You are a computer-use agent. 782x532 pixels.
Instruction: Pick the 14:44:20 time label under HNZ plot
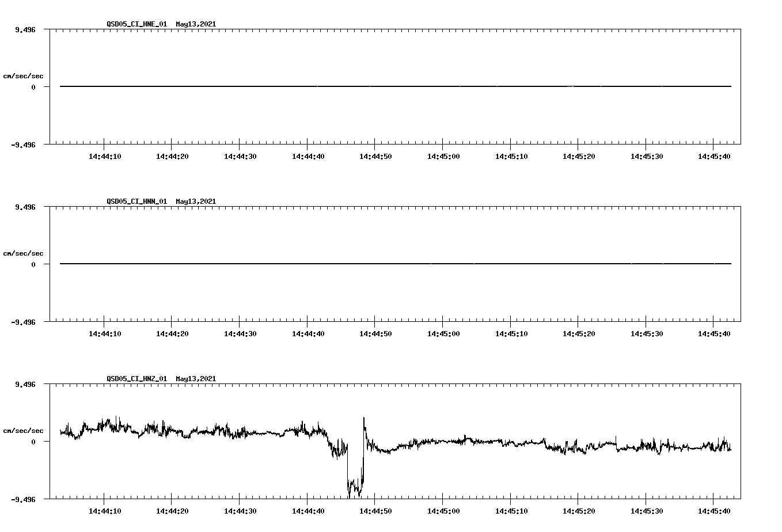coord(172,511)
